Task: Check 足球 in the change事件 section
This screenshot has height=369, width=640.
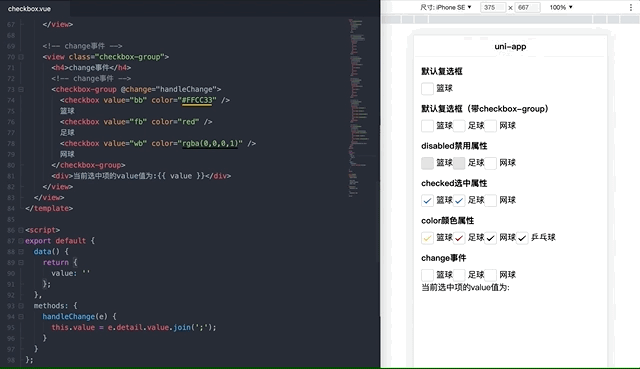Action: tap(459, 275)
